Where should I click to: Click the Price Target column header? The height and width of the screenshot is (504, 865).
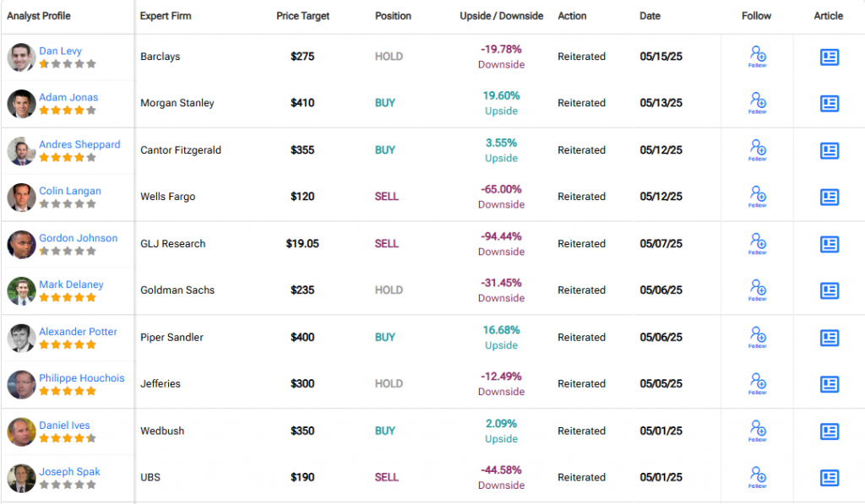click(x=303, y=16)
